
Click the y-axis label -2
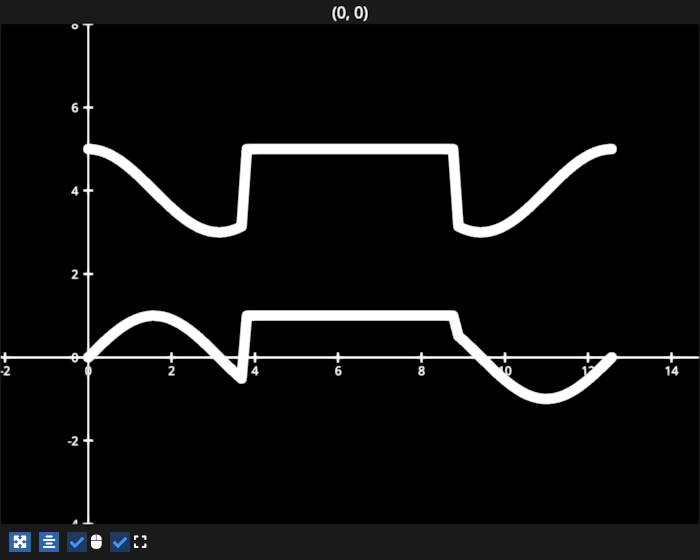[x=73, y=441]
